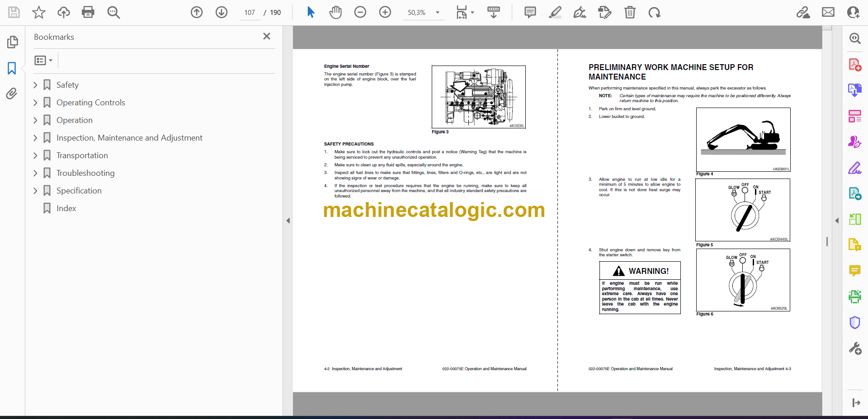Open the zoom level dropdown
Image resolution: width=868 pixels, height=419 pixels.
pyautogui.click(x=437, y=13)
